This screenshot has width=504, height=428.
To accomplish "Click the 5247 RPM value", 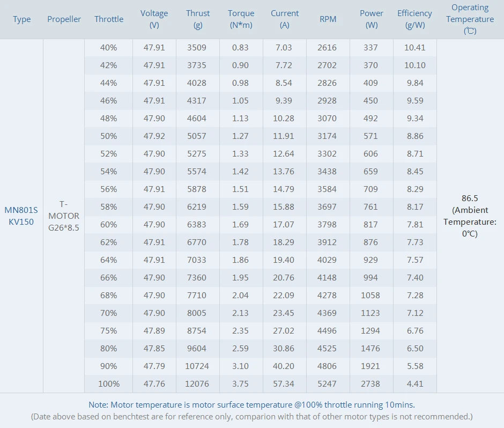I will (327, 383).
